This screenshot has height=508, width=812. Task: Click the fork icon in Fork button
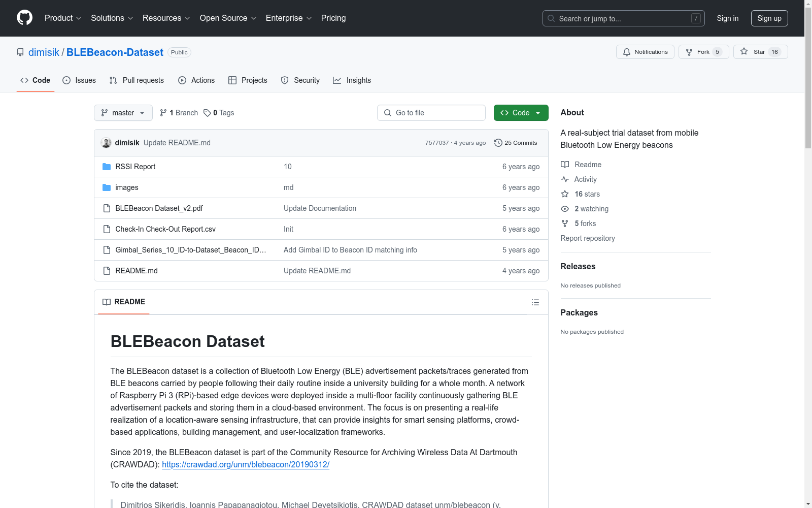tap(689, 52)
